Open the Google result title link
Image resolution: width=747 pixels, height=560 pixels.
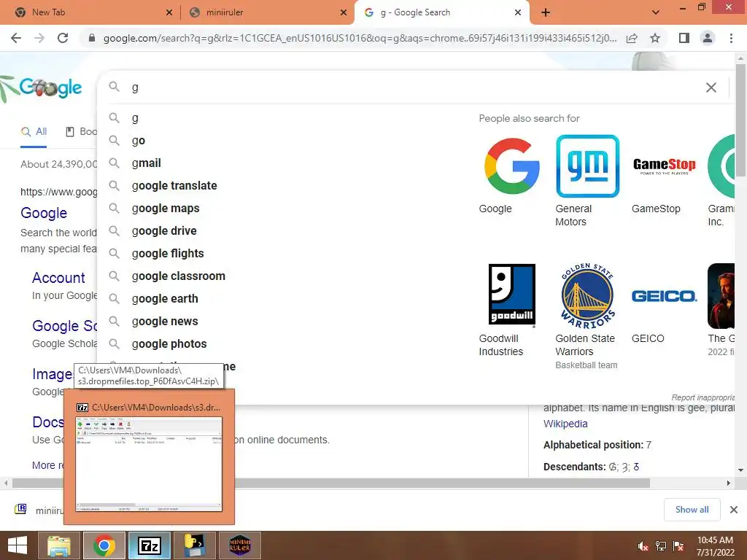coord(44,213)
